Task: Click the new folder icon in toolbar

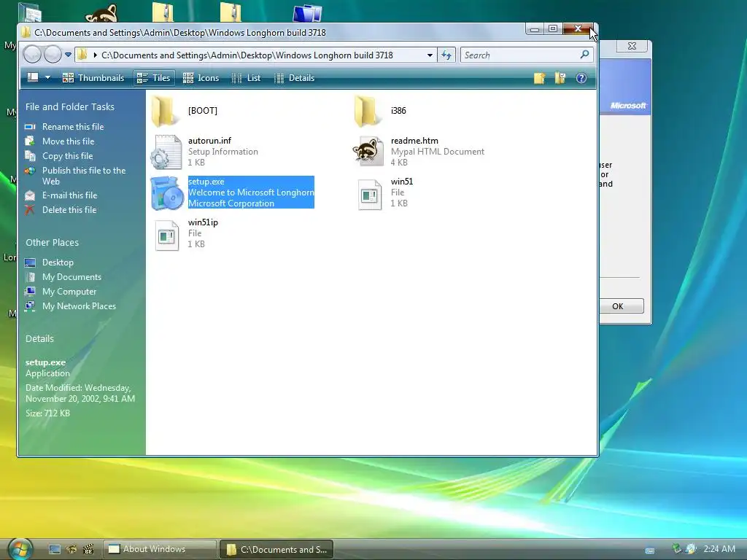Action: (539, 78)
